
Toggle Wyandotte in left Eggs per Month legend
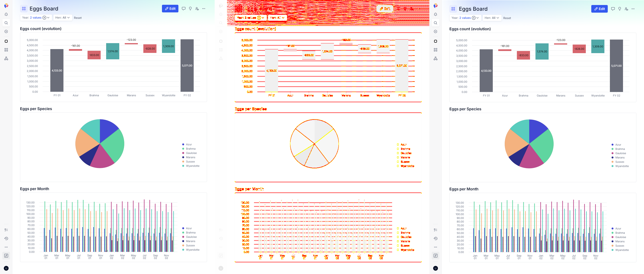click(x=191, y=250)
